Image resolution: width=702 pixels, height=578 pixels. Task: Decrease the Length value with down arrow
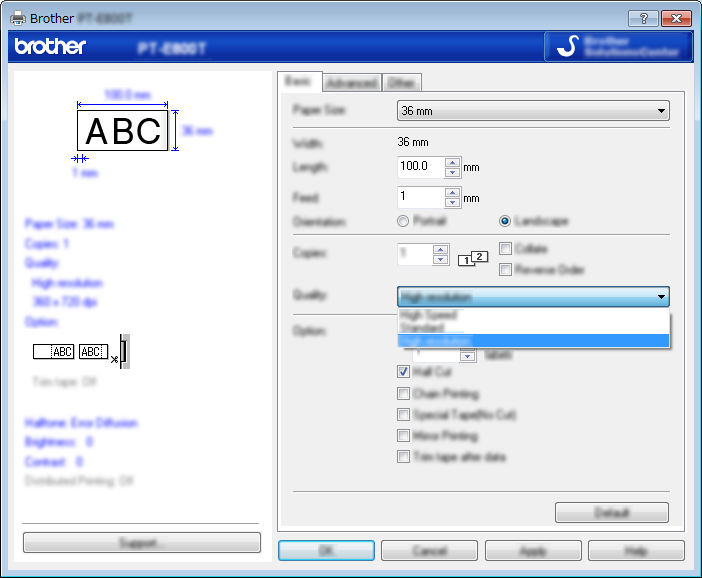pos(453,173)
